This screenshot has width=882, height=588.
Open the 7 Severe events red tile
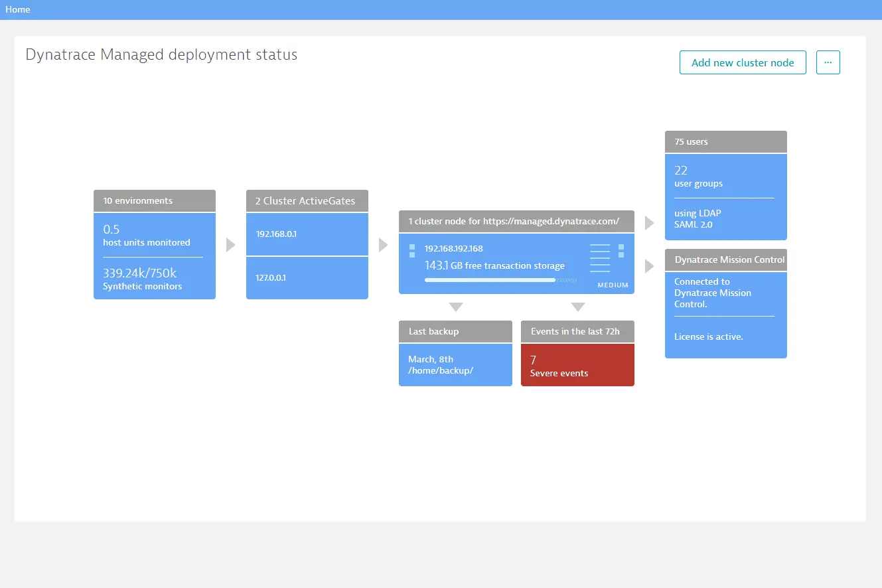577,365
